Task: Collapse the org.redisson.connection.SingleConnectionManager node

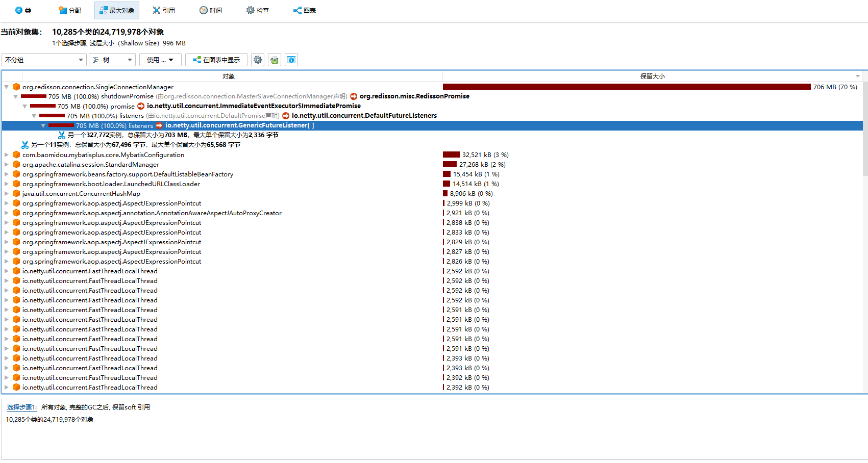Action: point(6,87)
